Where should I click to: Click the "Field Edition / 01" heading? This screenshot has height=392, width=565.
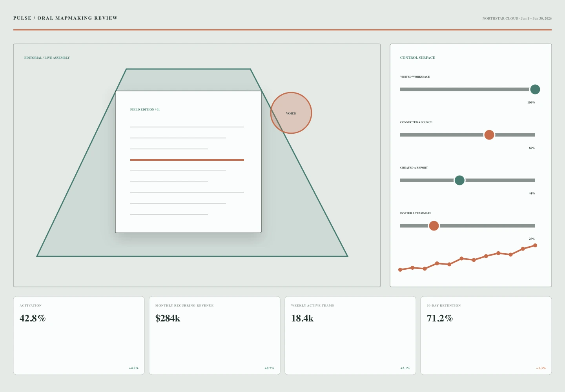145,109
